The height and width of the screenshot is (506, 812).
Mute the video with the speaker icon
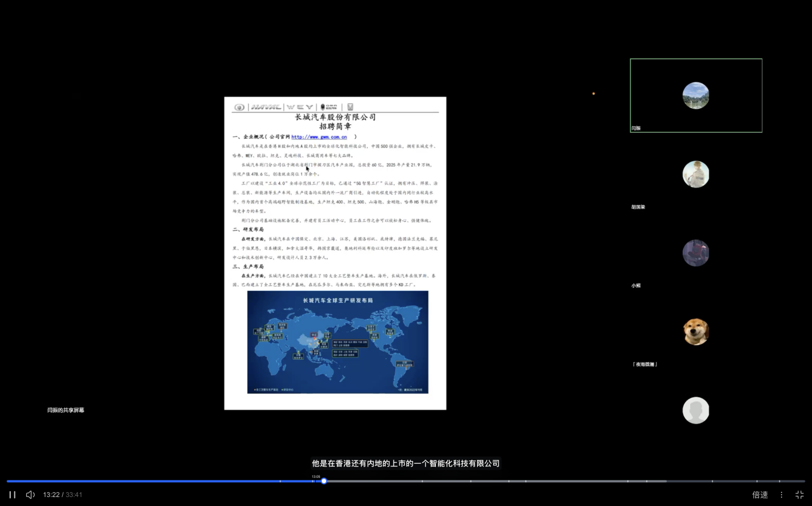click(x=30, y=495)
